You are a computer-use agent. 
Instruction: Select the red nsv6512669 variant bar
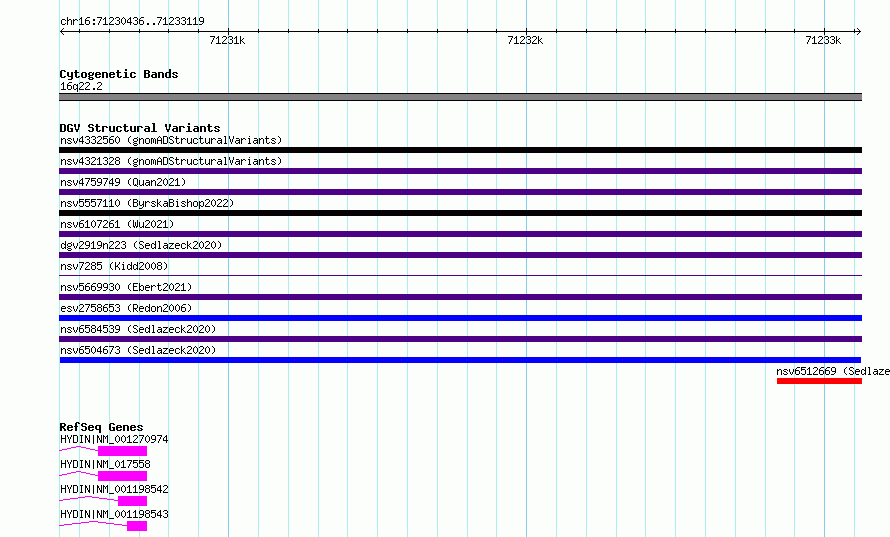click(x=819, y=381)
